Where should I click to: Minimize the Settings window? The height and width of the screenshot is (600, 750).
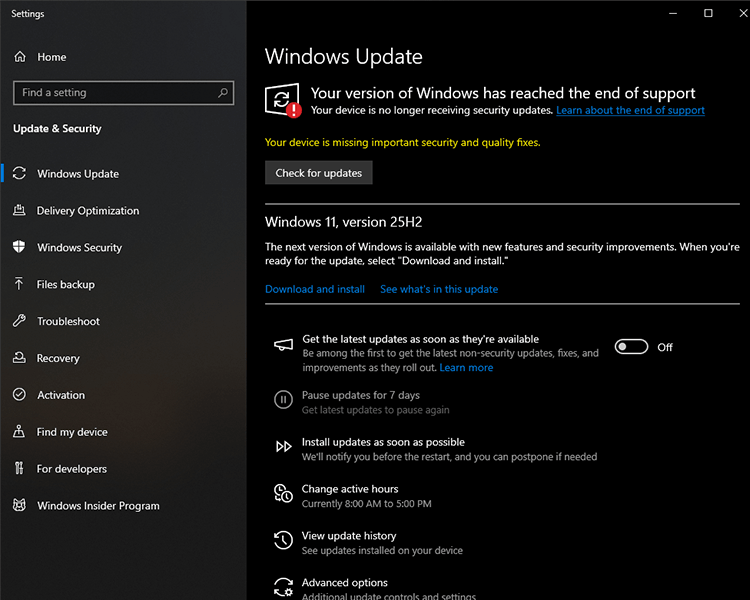pos(673,13)
